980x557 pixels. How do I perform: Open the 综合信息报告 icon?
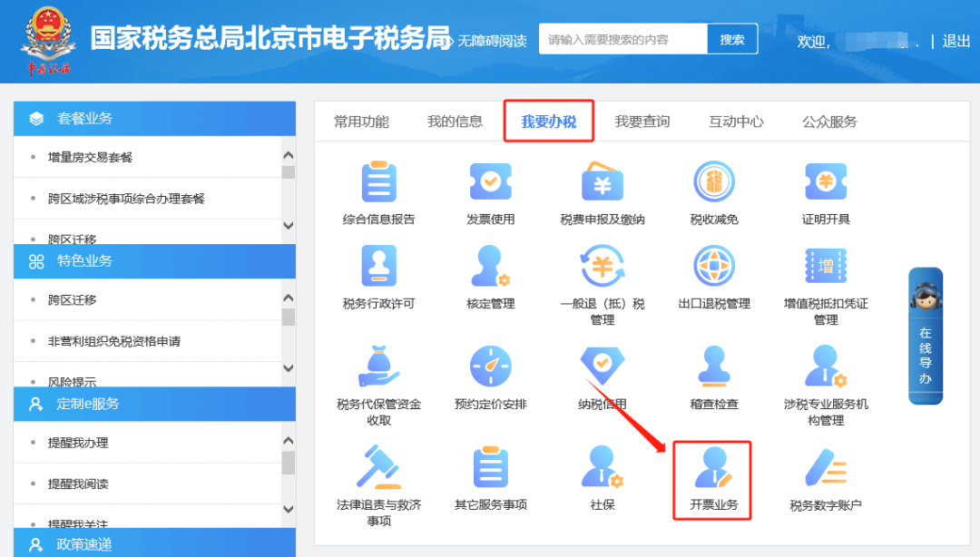click(x=378, y=182)
